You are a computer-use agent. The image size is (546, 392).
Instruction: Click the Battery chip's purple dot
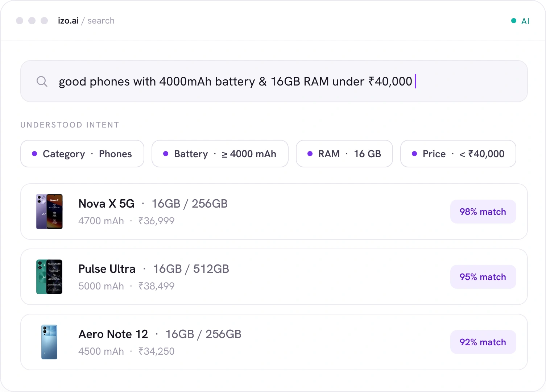coord(166,154)
